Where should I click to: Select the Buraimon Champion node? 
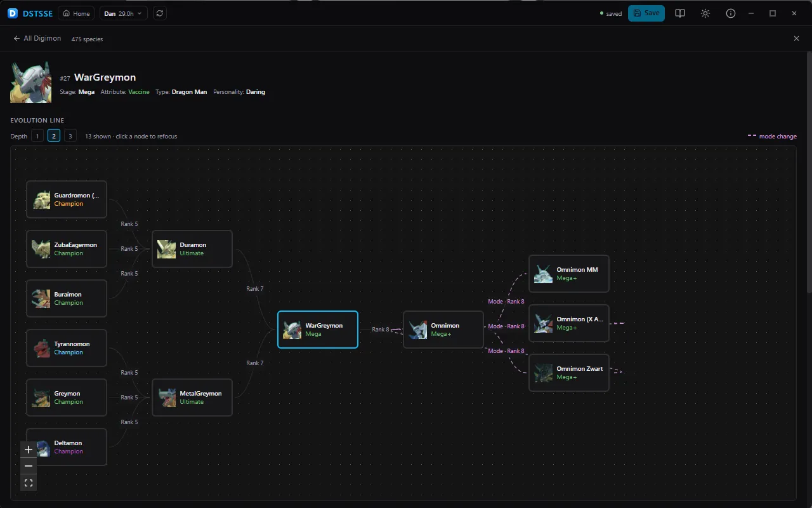[x=67, y=298]
